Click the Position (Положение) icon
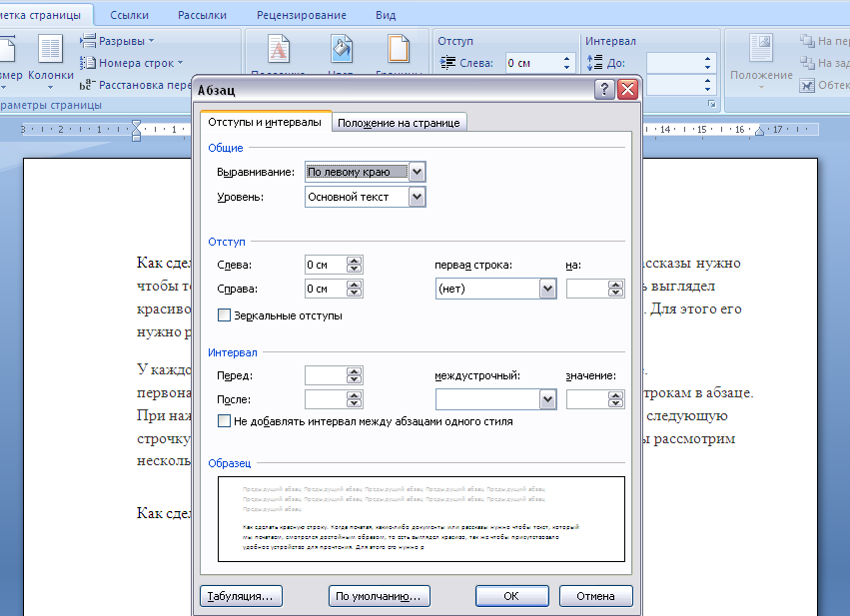 (x=762, y=50)
